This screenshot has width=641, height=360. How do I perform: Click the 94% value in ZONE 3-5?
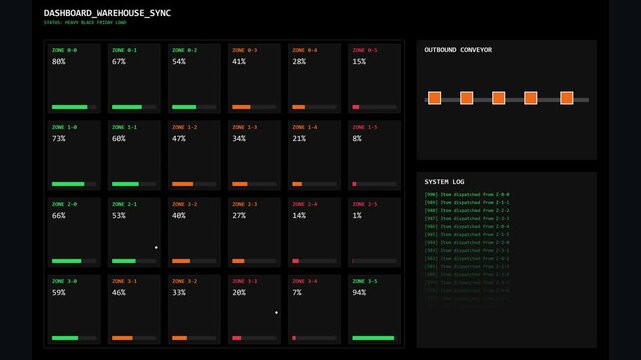[x=359, y=293]
